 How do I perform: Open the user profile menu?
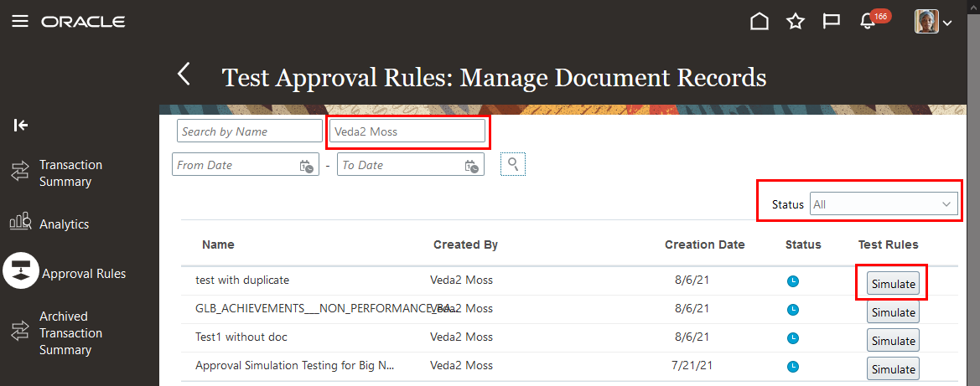click(x=932, y=22)
